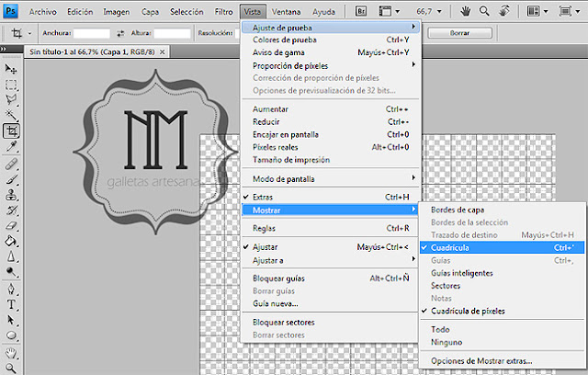Screen dimensions: 588x375
Task: Open the Filtro menu
Action: (223, 12)
